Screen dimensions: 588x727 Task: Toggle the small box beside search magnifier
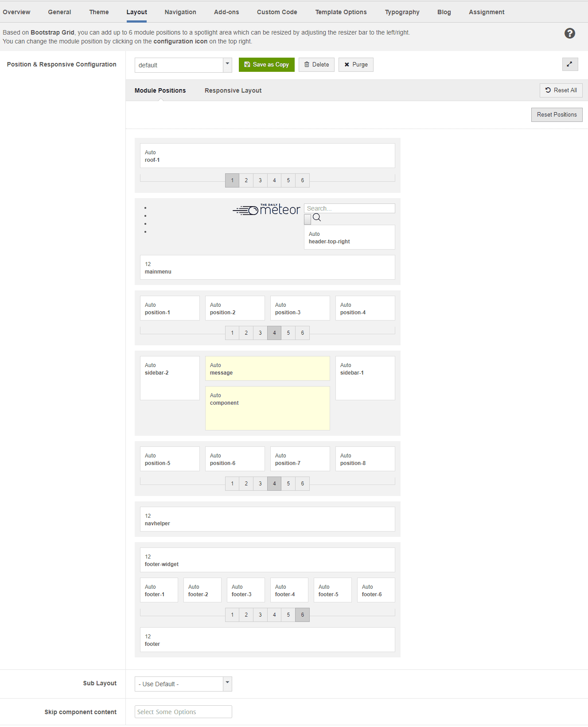tap(308, 219)
